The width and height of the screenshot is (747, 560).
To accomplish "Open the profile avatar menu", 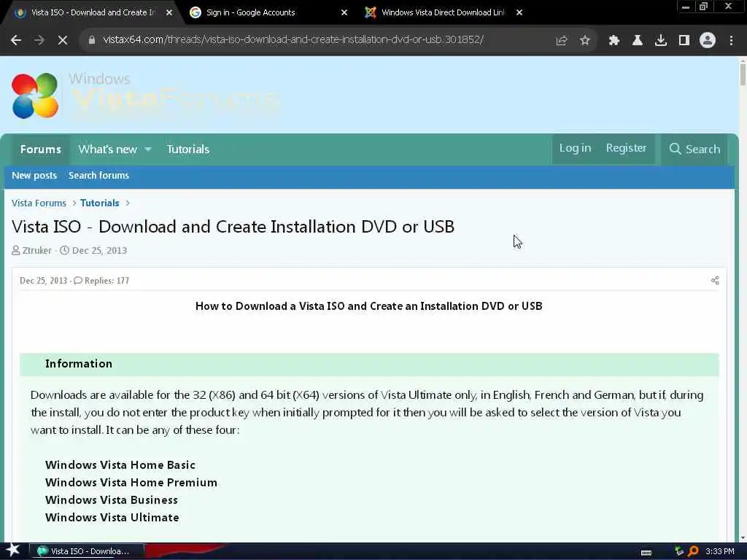I will point(708,41).
